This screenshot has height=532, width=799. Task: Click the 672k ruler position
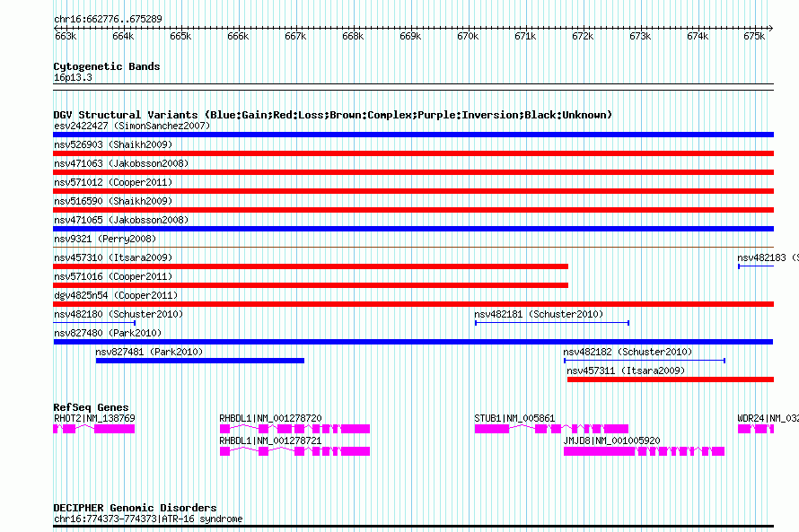tap(583, 36)
